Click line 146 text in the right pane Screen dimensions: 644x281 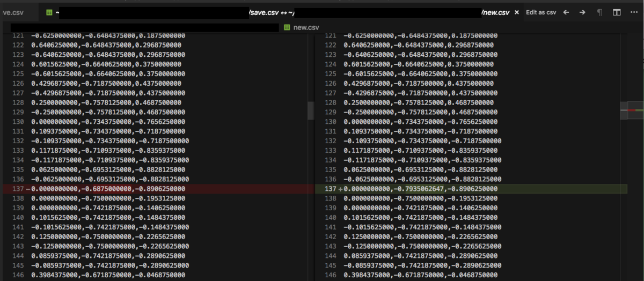pos(420,275)
